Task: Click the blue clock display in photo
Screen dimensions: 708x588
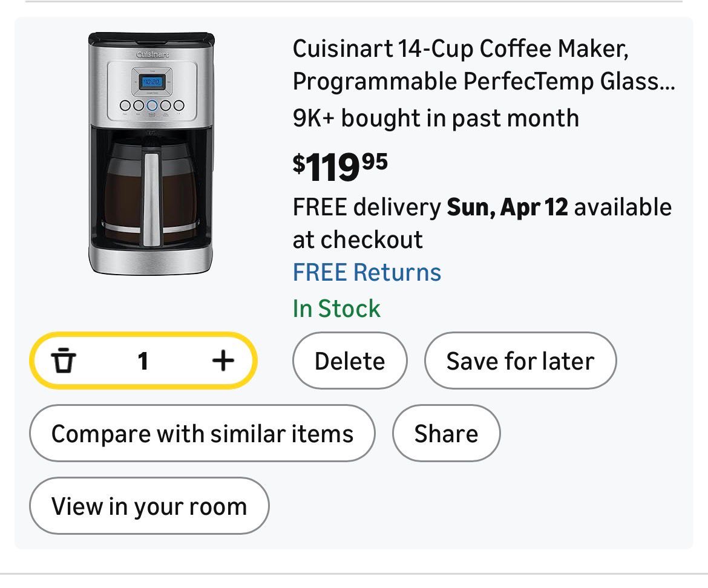Action: pos(151,82)
